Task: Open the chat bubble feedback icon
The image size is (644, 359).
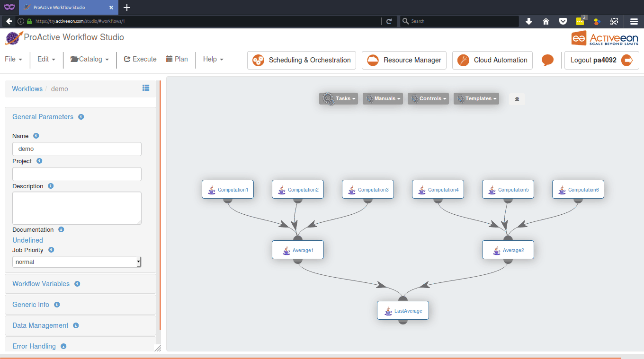Action: pyautogui.click(x=547, y=60)
